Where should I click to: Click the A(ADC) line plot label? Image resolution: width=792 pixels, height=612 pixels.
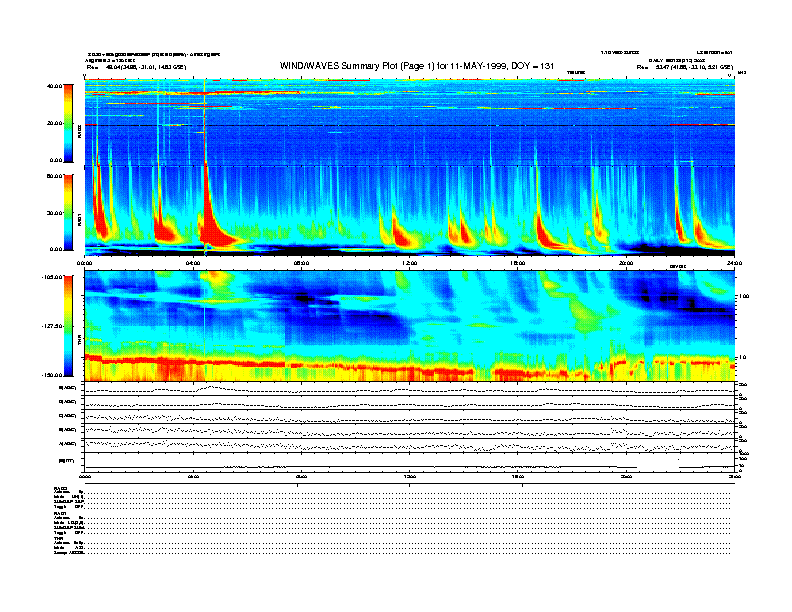(68, 444)
